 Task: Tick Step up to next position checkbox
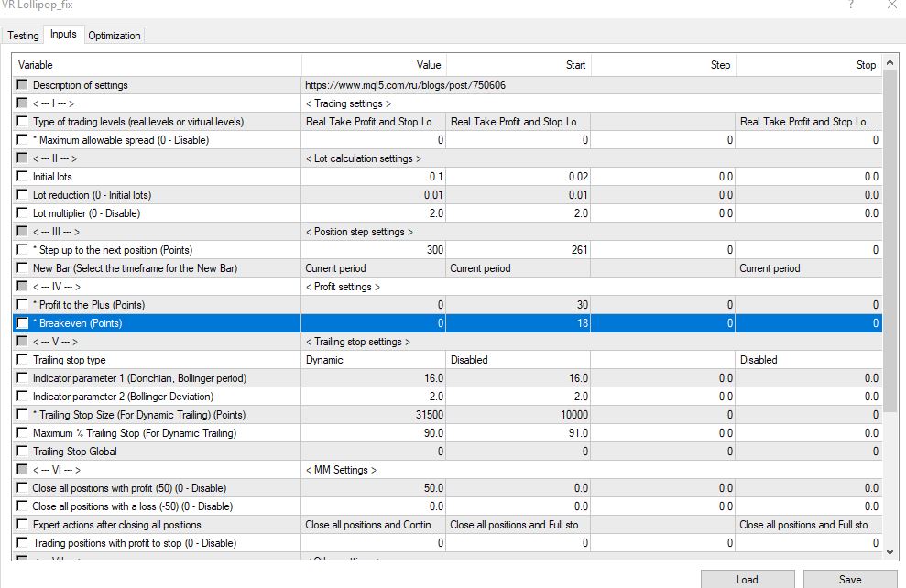pyautogui.click(x=22, y=249)
